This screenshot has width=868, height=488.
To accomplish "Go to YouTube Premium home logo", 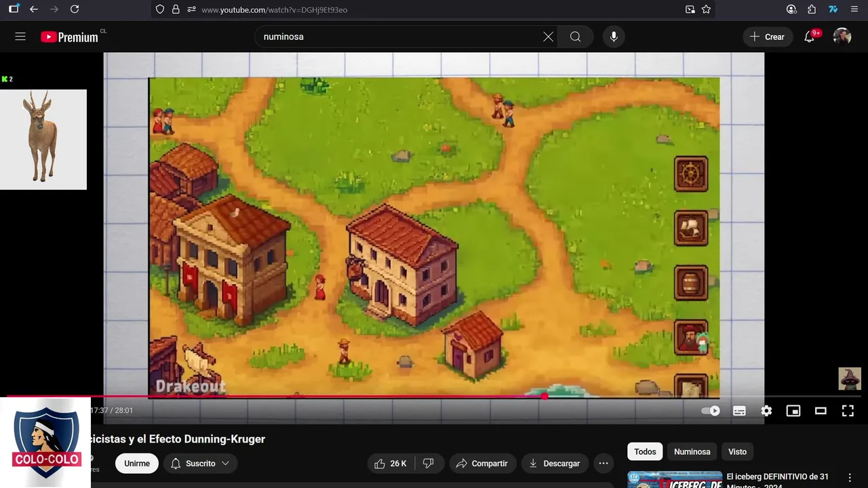I will [x=69, y=37].
